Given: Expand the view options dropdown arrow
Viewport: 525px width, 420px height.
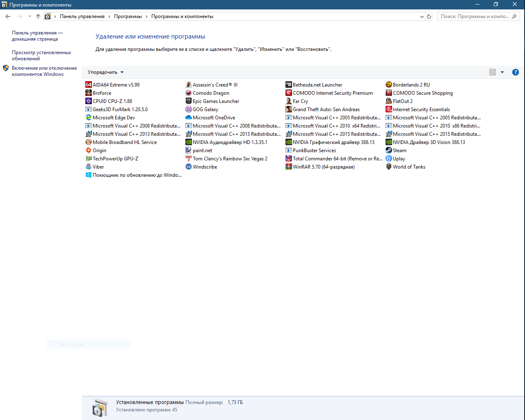Looking at the screenshot, I should [502, 72].
